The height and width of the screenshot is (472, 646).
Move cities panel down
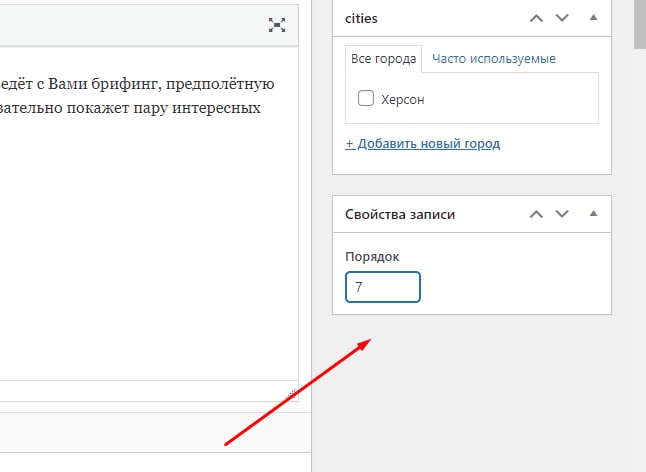click(x=562, y=18)
